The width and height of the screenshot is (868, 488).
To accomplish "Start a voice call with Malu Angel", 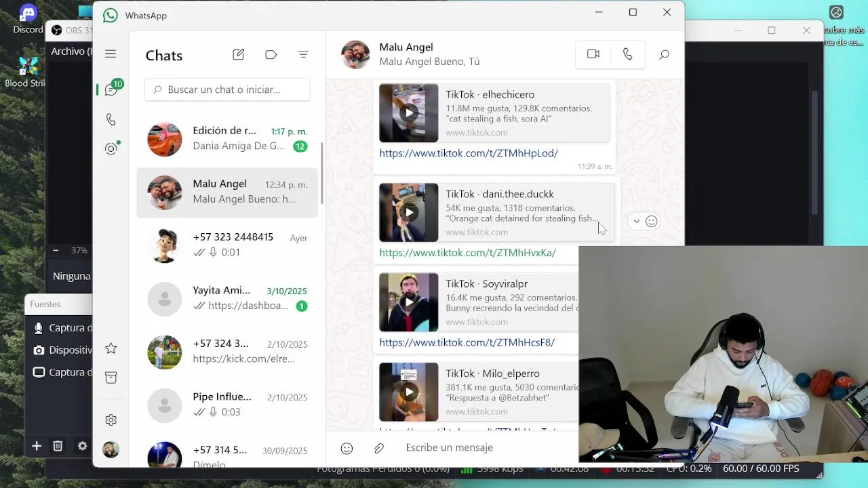I will [x=627, y=54].
